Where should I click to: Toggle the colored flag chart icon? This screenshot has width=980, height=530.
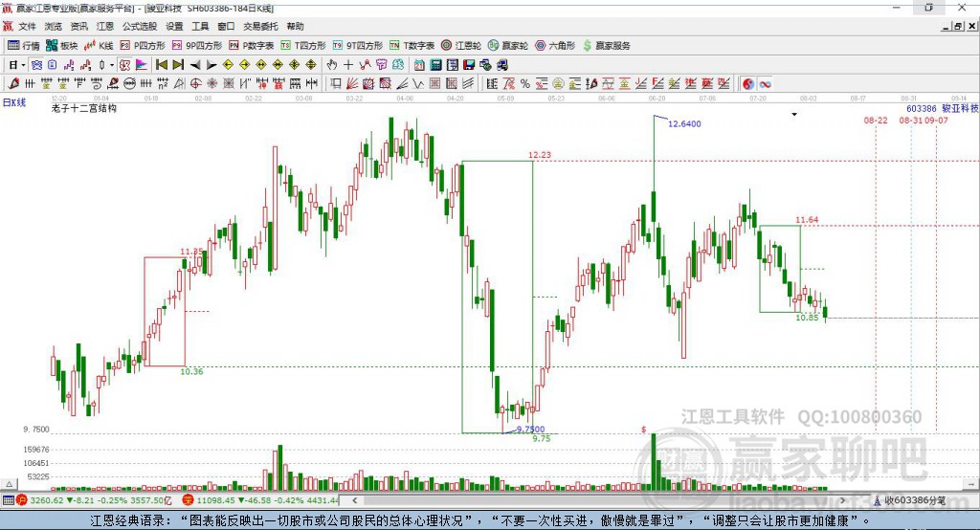(x=142, y=65)
